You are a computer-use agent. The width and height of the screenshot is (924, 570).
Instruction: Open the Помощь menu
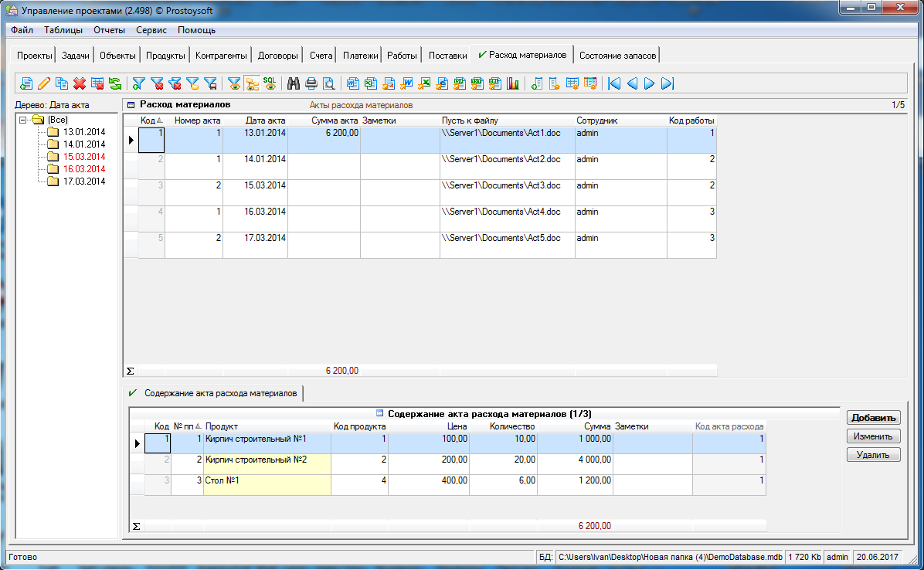(x=196, y=30)
